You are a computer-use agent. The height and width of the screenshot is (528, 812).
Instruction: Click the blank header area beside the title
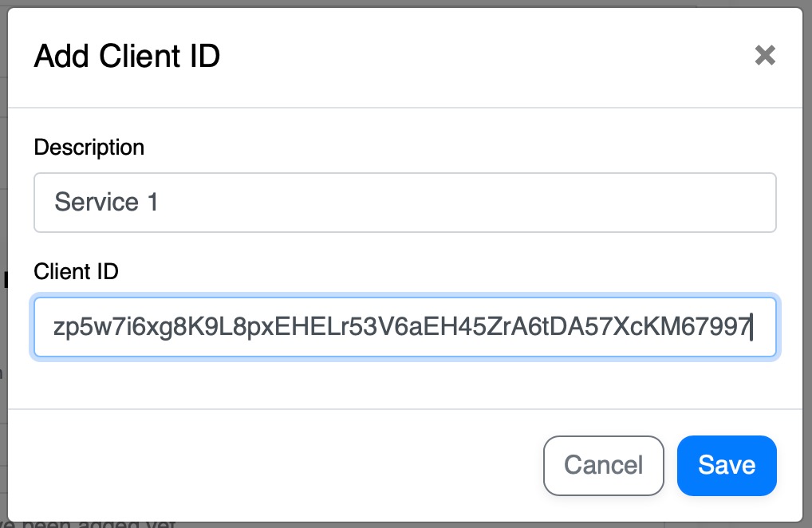pos(479,57)
